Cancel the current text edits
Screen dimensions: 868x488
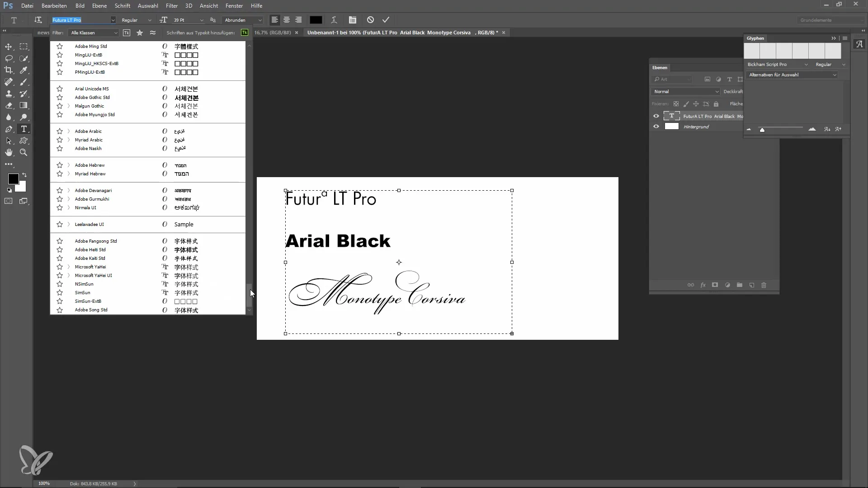point(370,20)
